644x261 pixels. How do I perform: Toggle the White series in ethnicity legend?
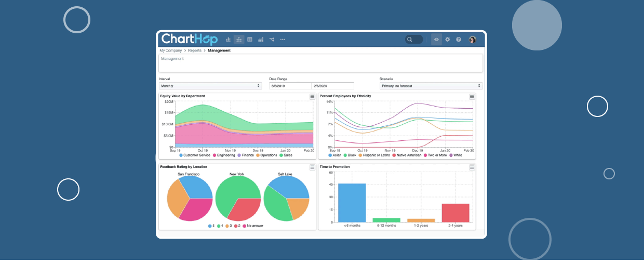point(455,155)
